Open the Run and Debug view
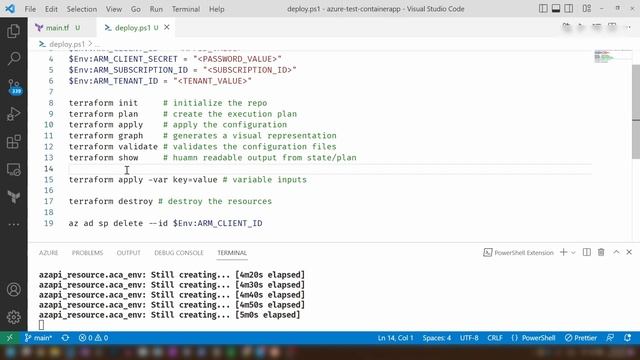Image resolution: width=640 pixels, height=360 pixels. (x=13, y=114)
